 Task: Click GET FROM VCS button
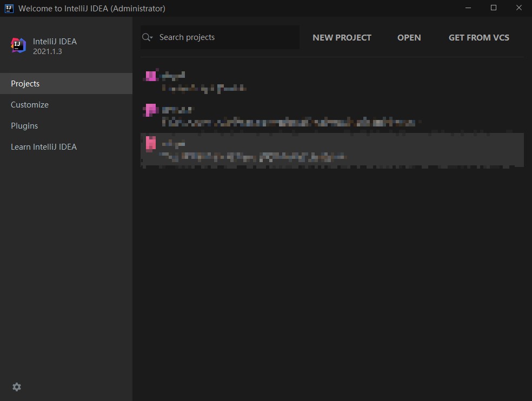(x=478, y=38)
